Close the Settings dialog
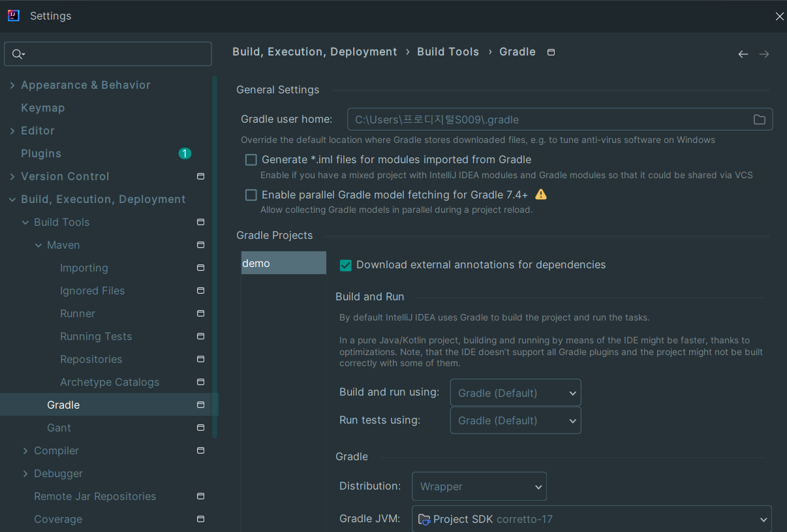The image size is (787, 532). pos(779,16)
